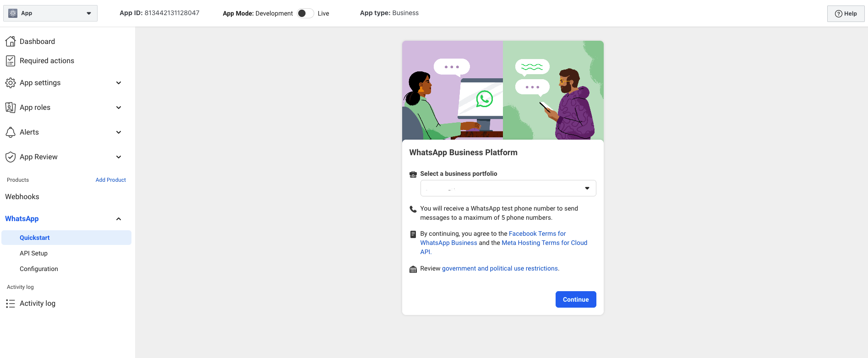Viewport: 868px width, 358px height.
Task: Toggle App Mode from Development to Live
Action: [306, 13]
